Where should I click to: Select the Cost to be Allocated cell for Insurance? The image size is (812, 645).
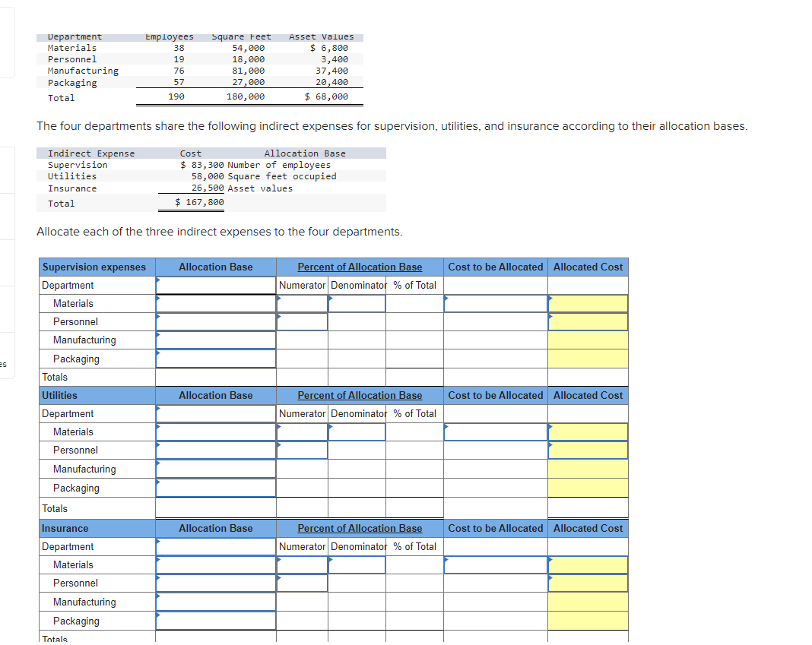[495, 564]
